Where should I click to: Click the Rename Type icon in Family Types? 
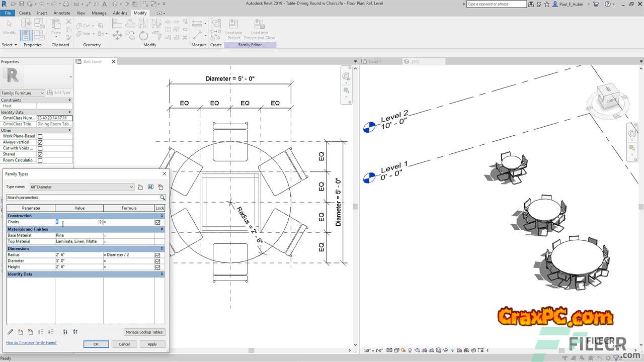point(150,187)
